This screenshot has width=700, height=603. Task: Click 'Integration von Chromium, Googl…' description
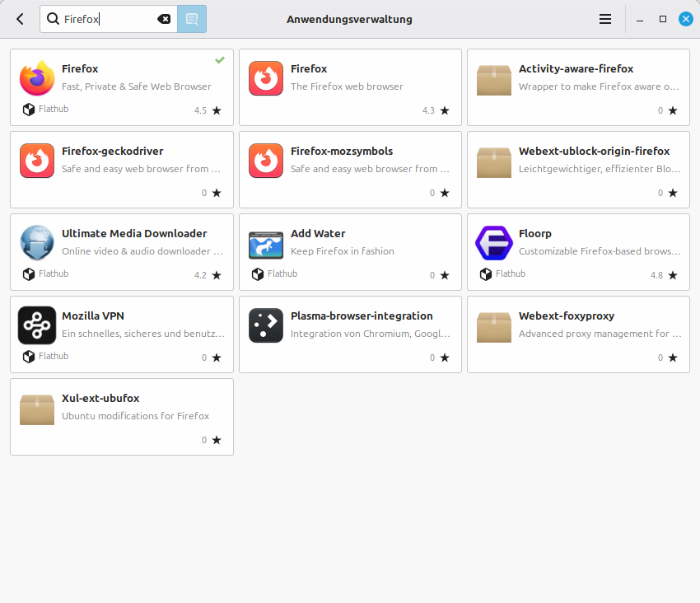click(x=371, y=334)
